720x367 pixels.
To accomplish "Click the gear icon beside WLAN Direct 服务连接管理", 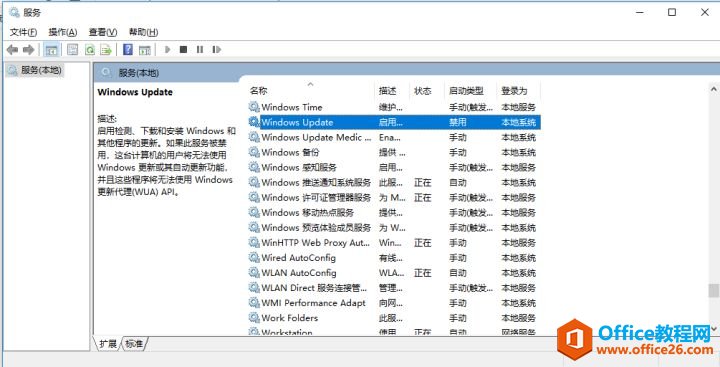I will (x=254, y=288).
